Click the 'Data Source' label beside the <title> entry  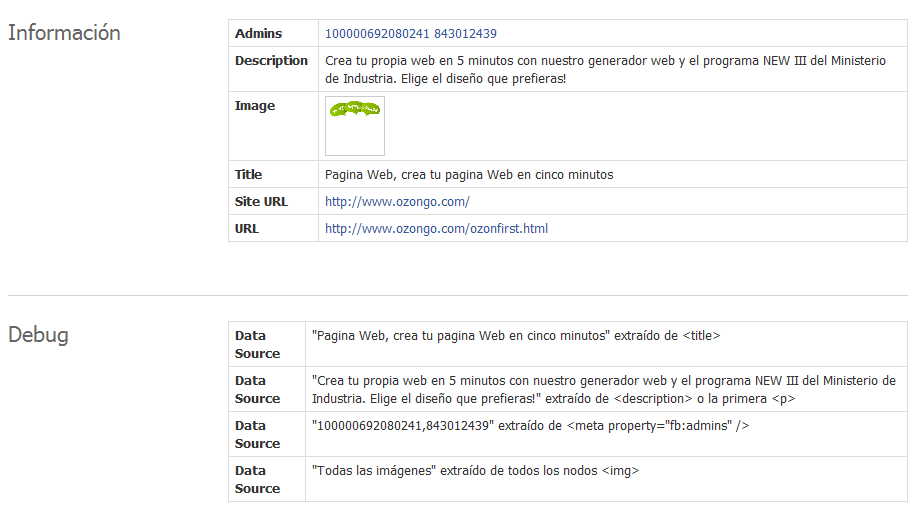point(257,344)
